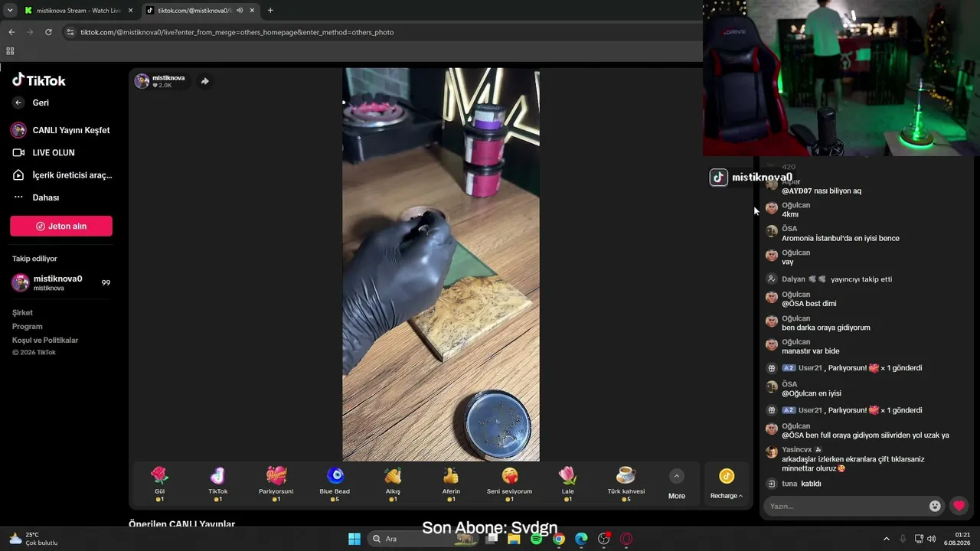Screen dimensions: 980x551
Task: Select LIVE OLUN in sidebar
Action: [44, 152]
